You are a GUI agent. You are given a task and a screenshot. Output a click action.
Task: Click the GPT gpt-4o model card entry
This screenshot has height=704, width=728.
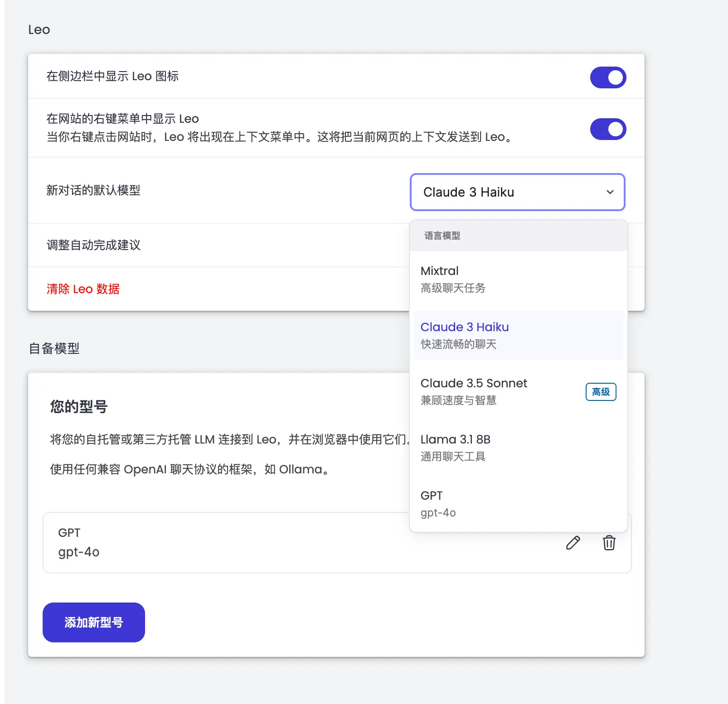pyautogui.click(x=337, y=543)
